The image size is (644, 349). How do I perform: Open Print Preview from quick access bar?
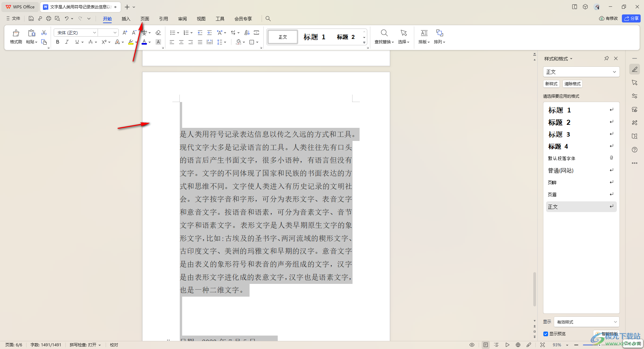point(57,18)
